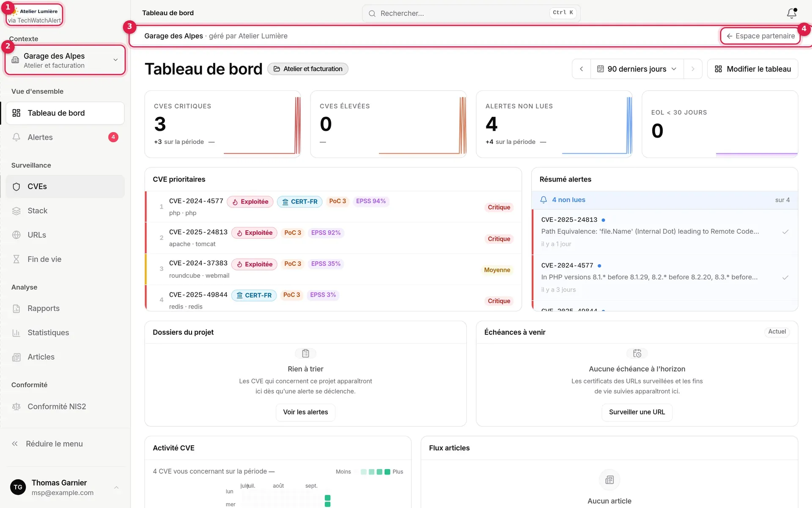Open the 90 derniers jours dropdown
Image resolution: width=812 pixels, height=508 pixels.
[x=636, y=69]
